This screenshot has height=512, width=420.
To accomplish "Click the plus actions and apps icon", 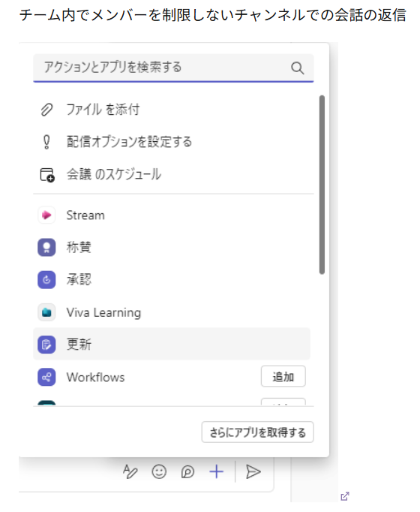I will 216,472.
